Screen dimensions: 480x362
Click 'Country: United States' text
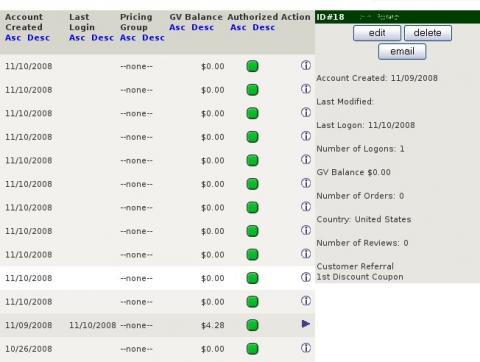pyautogui.click(x=364, y=219)
